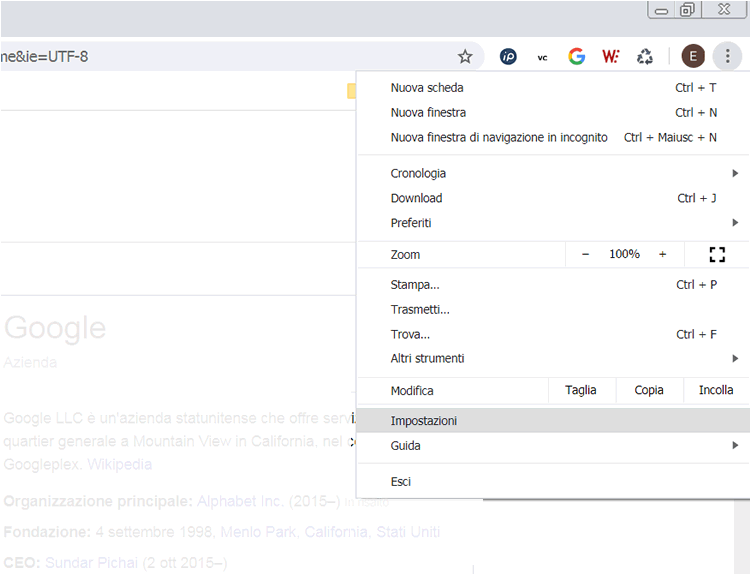750x574 pixels.
Task: Open the Wikipedia link in description
Action: tap(120, 464)
